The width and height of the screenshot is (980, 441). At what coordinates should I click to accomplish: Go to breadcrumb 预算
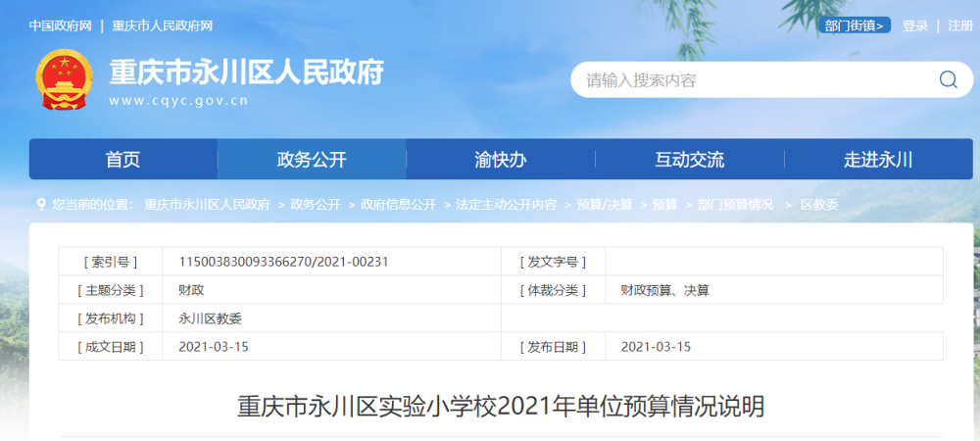[x=665, y=204]
